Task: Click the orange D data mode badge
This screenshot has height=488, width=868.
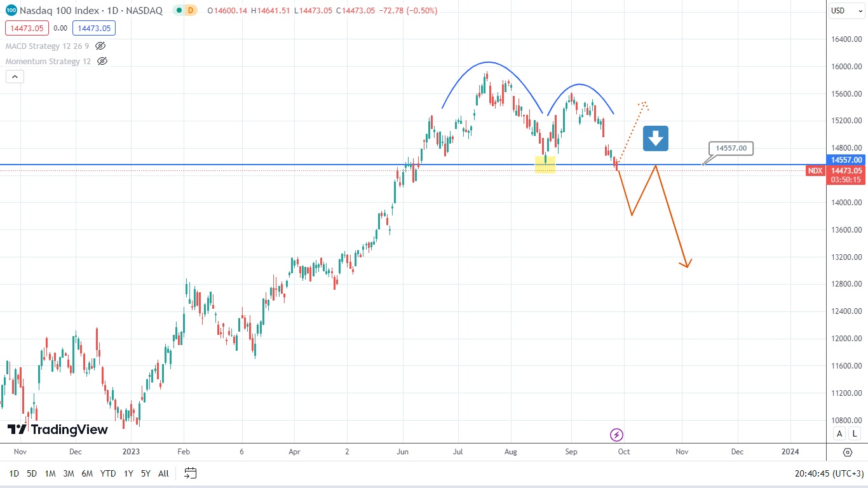Action: pyautogui.click(x=190, y=11)
